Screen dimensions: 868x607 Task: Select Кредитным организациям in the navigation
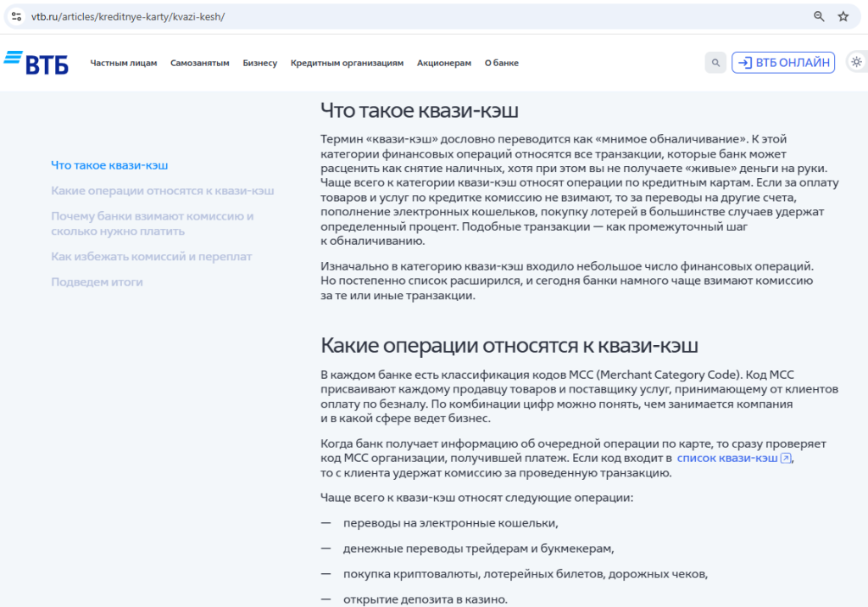pos(347,62)
